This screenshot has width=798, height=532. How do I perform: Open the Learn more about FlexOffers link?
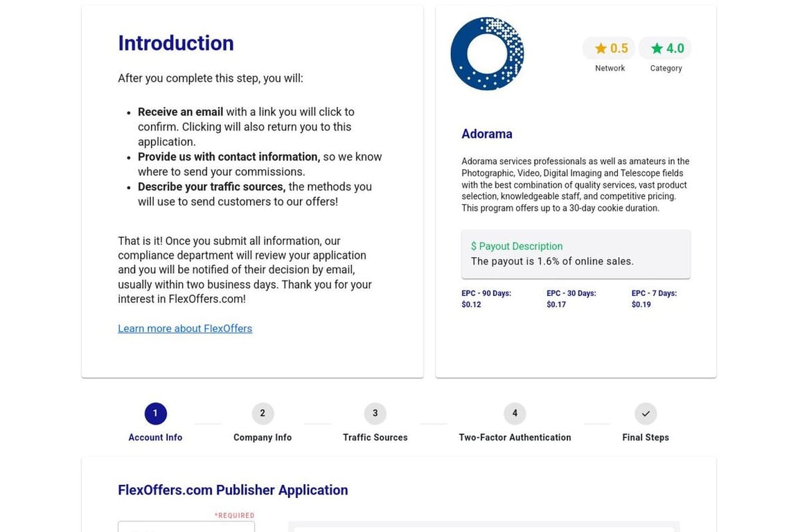185,328
